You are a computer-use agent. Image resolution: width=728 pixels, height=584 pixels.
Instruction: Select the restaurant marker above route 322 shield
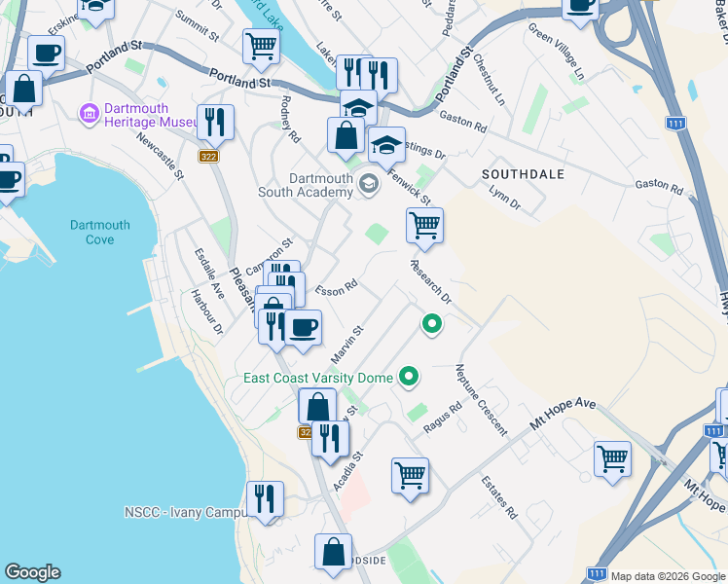(x=215, y=124)
